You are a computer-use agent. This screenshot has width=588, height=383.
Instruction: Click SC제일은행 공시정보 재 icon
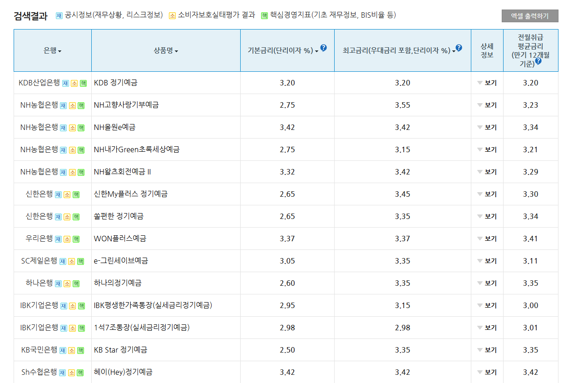[x=63, y=261]
